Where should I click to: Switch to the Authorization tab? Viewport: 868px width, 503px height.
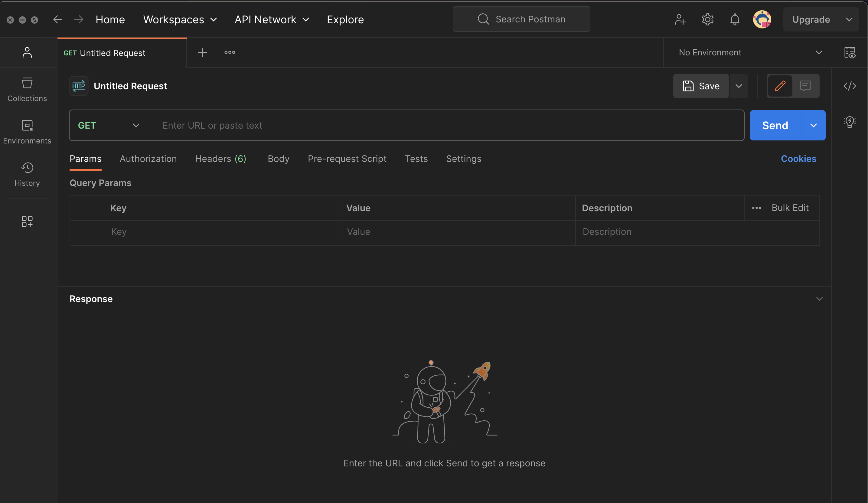tap(148, 159)
